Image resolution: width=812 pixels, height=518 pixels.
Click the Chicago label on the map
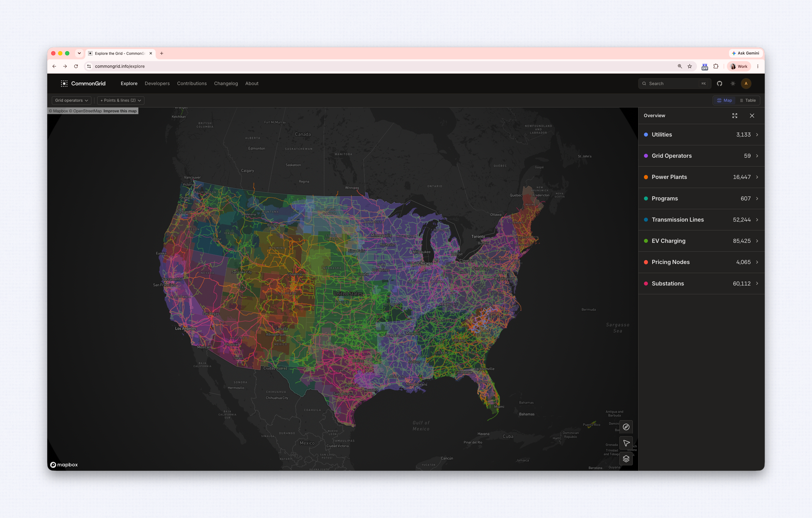coord(425,263)
